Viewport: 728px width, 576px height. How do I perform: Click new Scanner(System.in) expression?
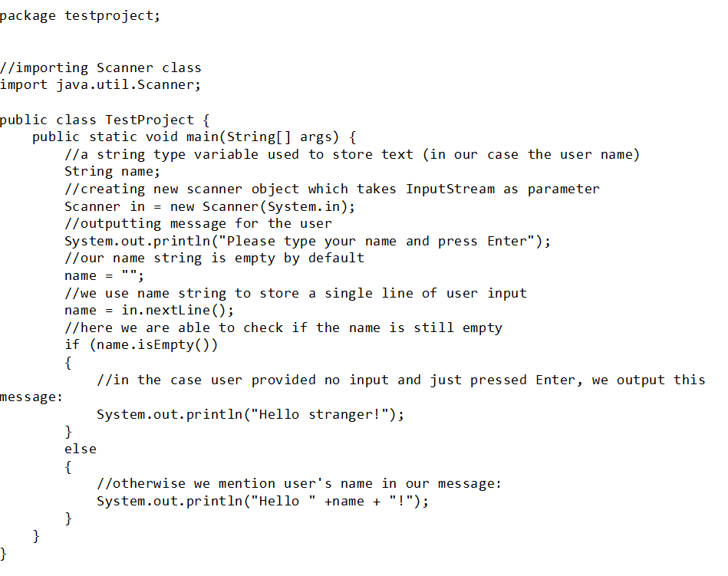point(259,206)
